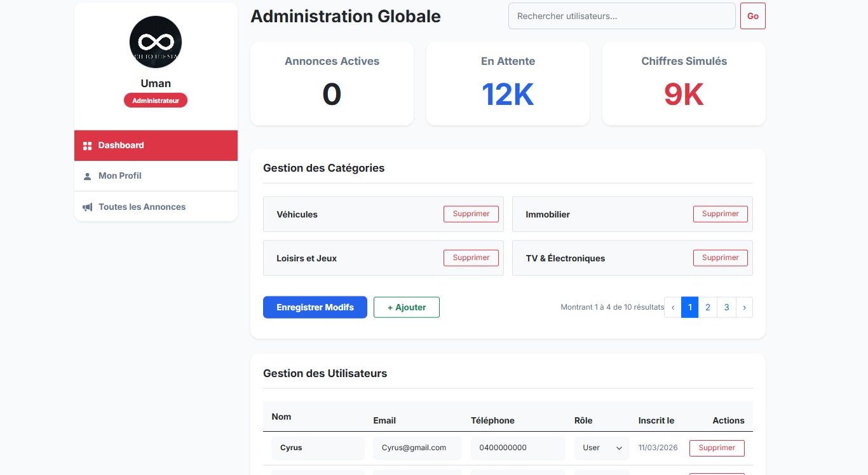The width and height of the screenshot is (868, 475).
Task: Click the Rôle column header
Action: click(583, 421)
